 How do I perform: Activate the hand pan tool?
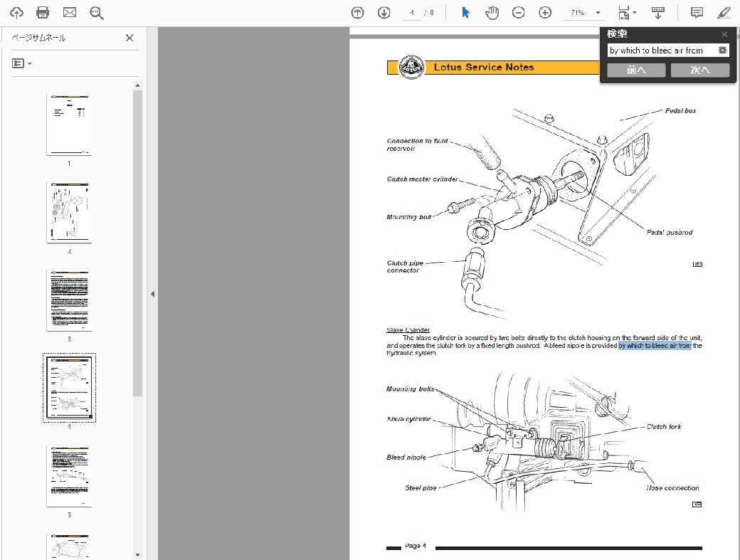(492, 13)
